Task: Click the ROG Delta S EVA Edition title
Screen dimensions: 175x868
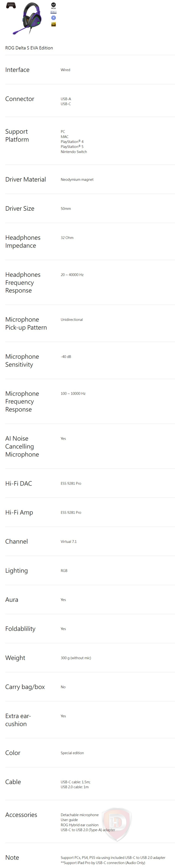Action: tap(29, 48)
